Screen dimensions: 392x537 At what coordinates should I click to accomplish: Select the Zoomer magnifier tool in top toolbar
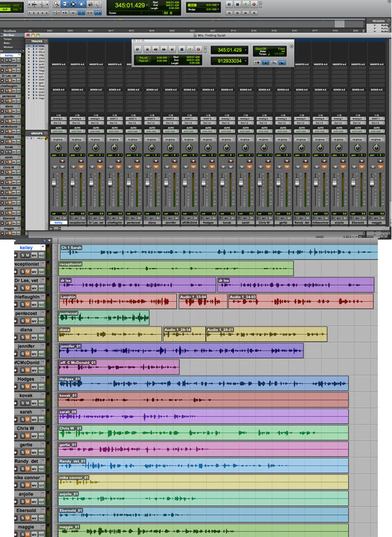click(57, 4)
